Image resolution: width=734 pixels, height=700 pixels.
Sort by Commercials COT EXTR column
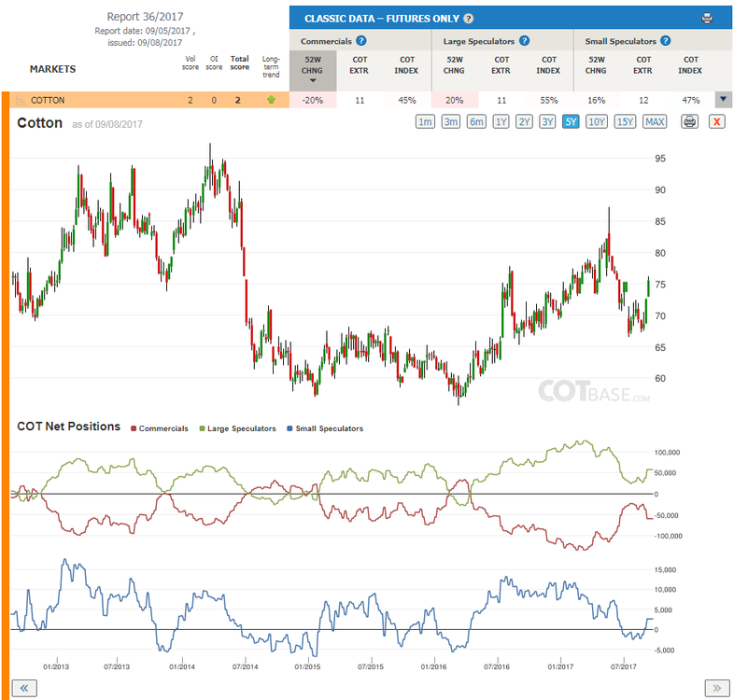[359, 65]
